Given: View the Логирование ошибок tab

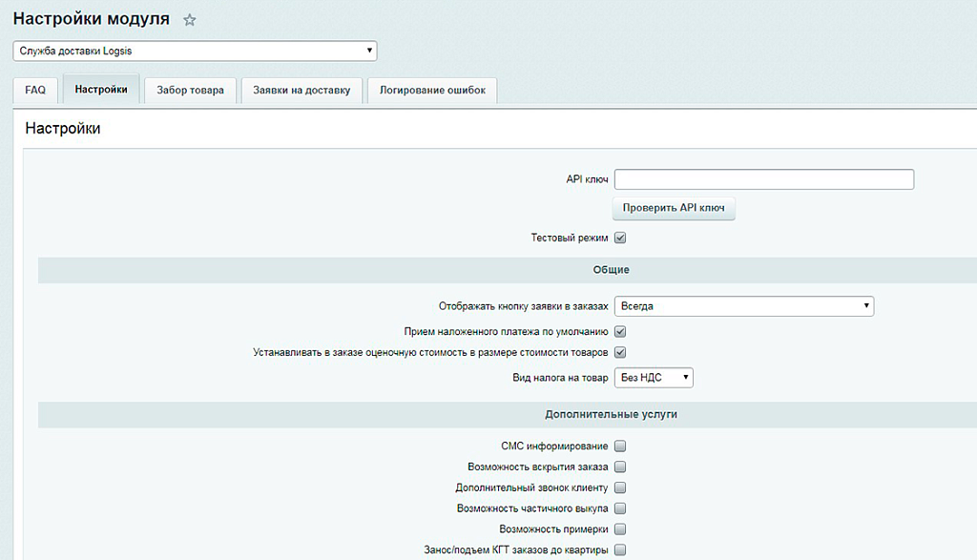Looking at the screenshot, I should pyautogui.click(x=431, y=89).
